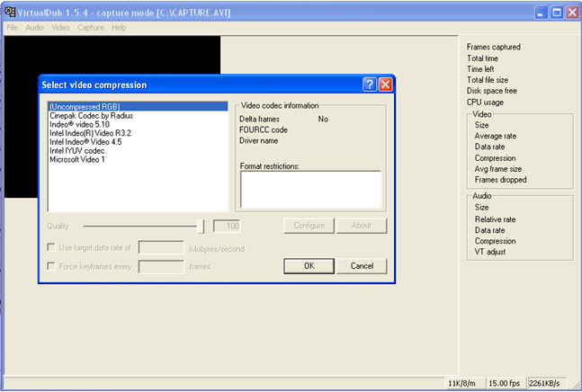Select Cinepak Codec by Radius
This screenshot has height=392, width=582.
(x=138, y=116)
